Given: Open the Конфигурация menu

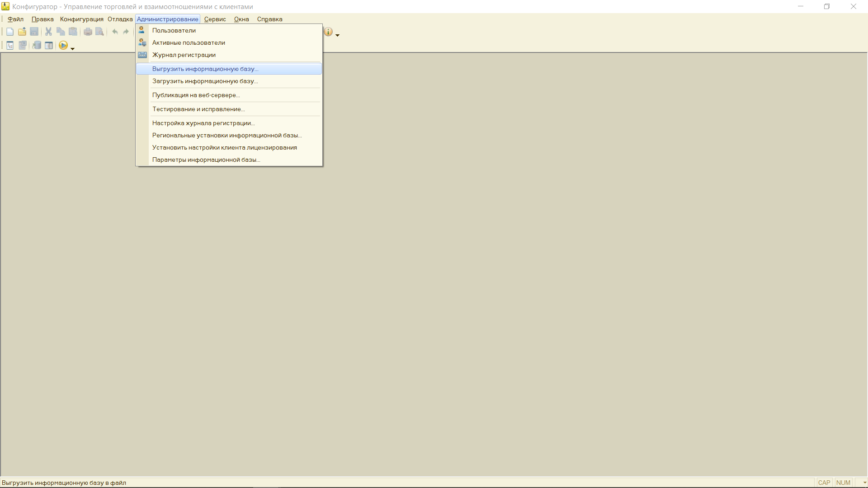Looking at the screenshot, I should (x=81, y=19).
